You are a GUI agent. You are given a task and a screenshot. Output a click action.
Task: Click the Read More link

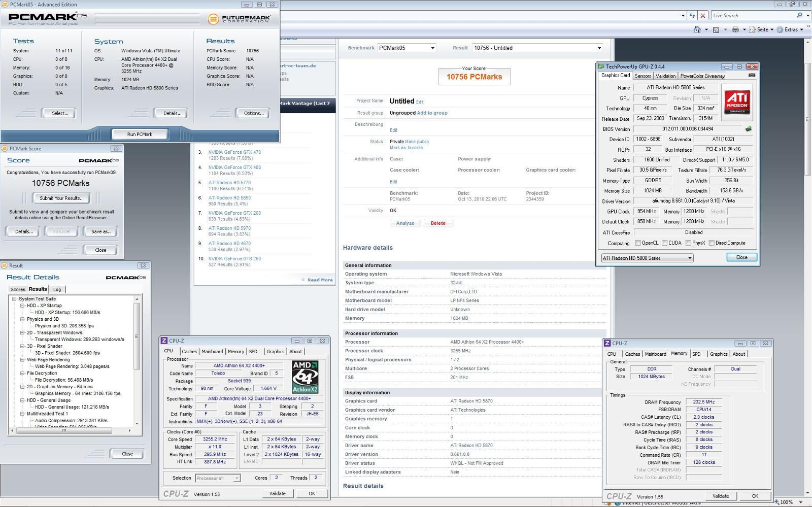(x=320, y=280)
